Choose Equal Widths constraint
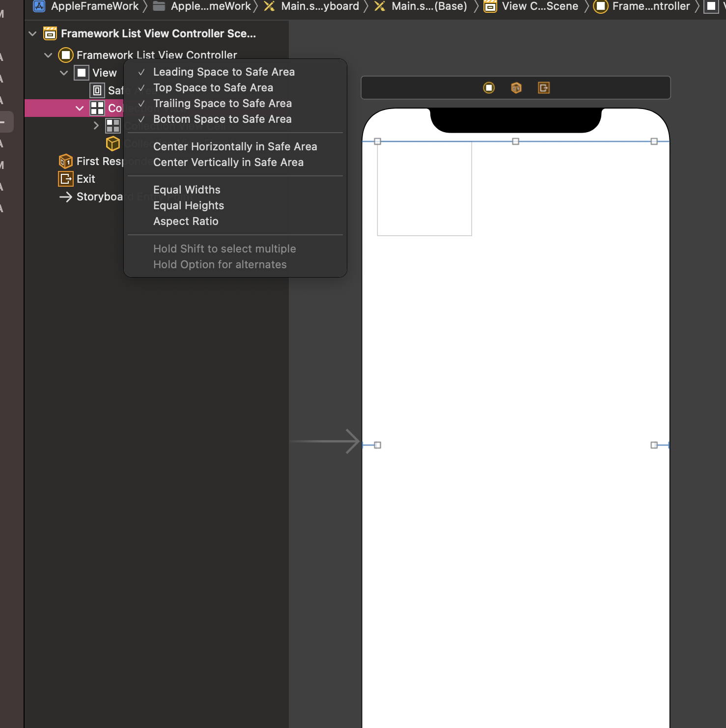Image resolution: width=726 pixels, height=728 pixels. pyautogui.click(x=235, y=190)
